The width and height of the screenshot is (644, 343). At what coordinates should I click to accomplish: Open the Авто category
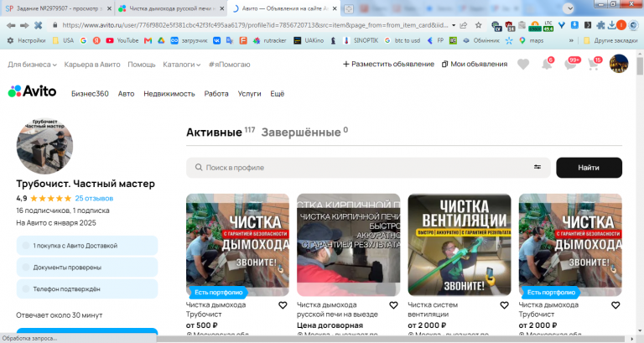pyautogui.click(x=126, y=94)
